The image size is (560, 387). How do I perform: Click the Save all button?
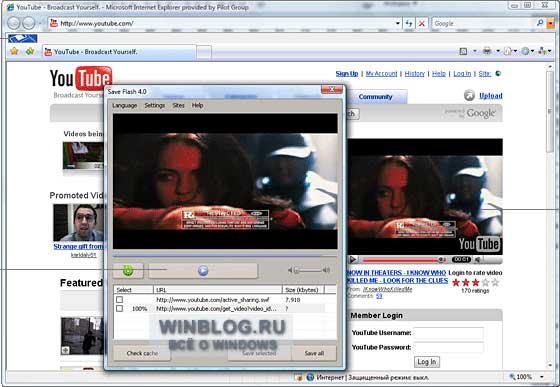pos(314,353)
